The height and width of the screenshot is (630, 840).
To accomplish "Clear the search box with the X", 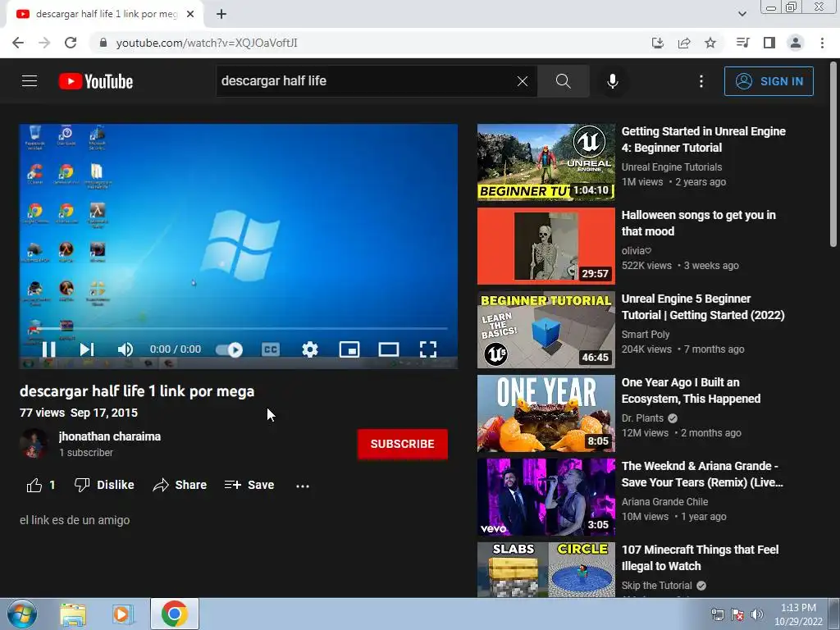I will pyautogui.click(x=523, y=81).
